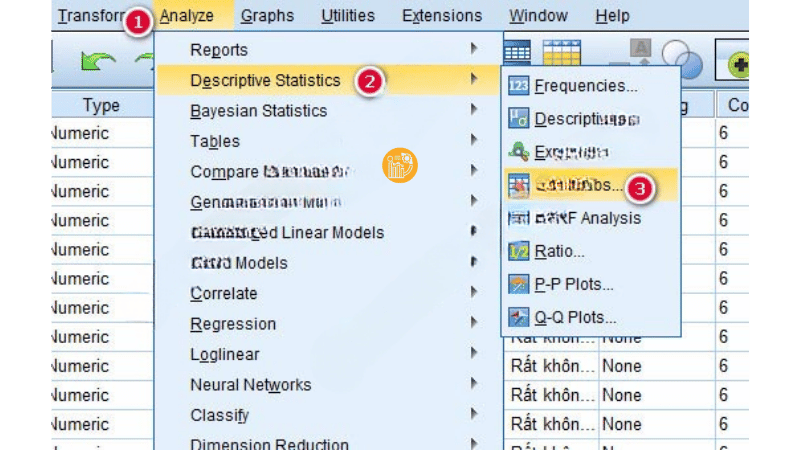Click the Frequencies icon

click(x=518, y=86)
